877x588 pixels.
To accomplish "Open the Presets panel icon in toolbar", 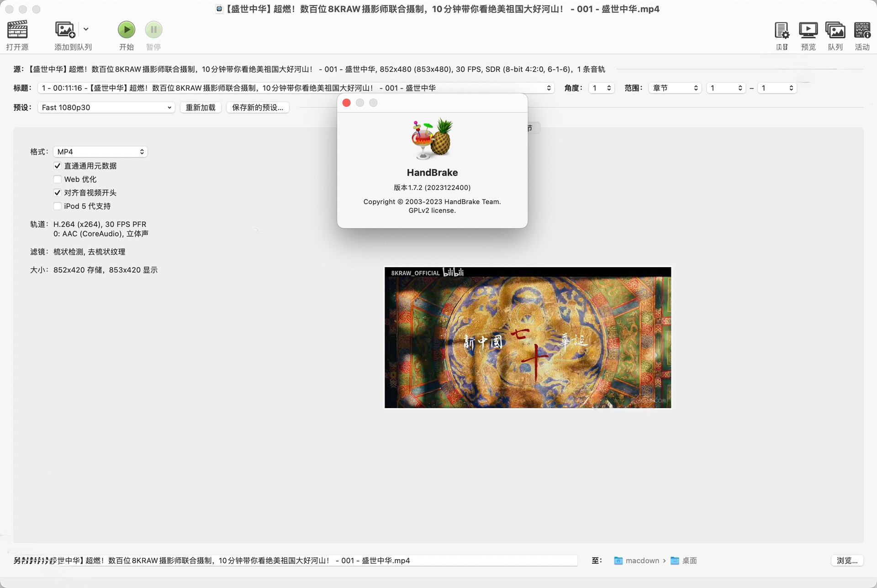I will click(782, 31).
